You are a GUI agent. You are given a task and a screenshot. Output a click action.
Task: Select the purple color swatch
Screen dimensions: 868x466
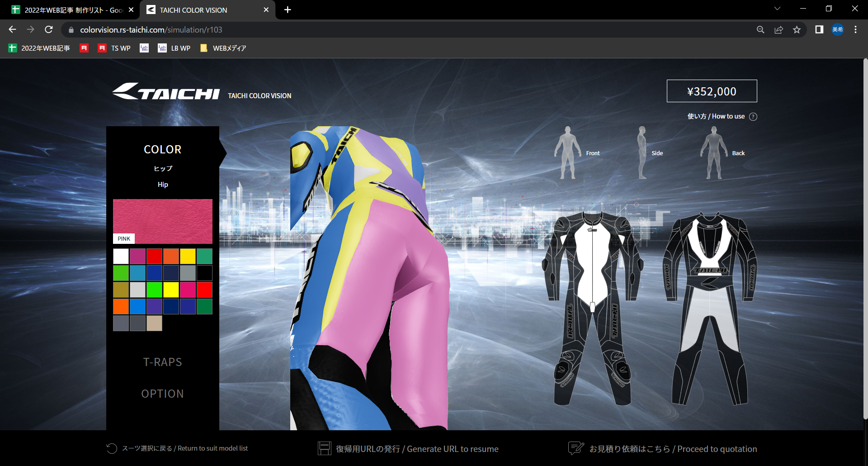tap(154, 306)
